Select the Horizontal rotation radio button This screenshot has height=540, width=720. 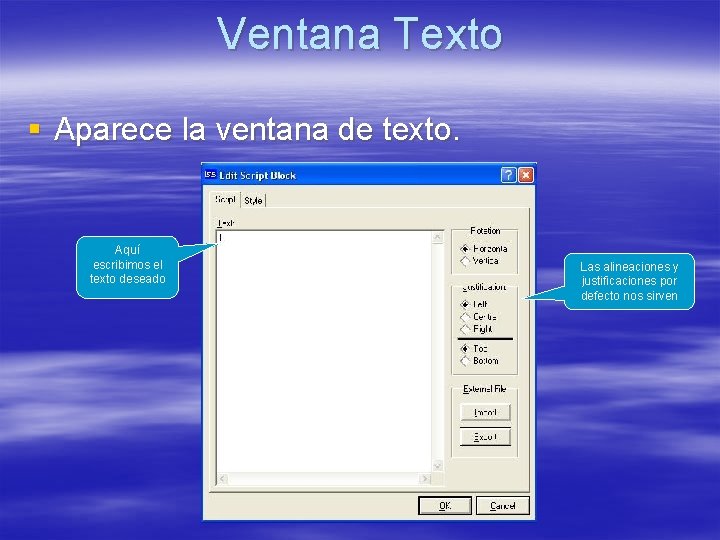tap(484, 249)
